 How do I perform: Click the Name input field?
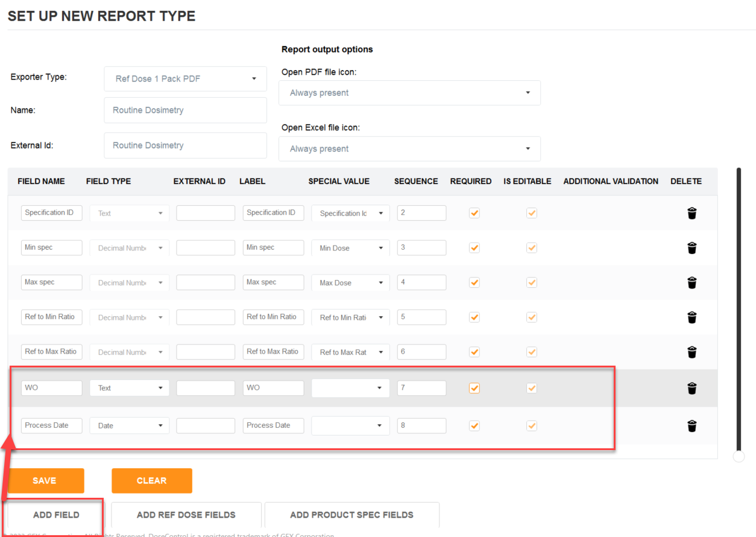pos(185,110)
